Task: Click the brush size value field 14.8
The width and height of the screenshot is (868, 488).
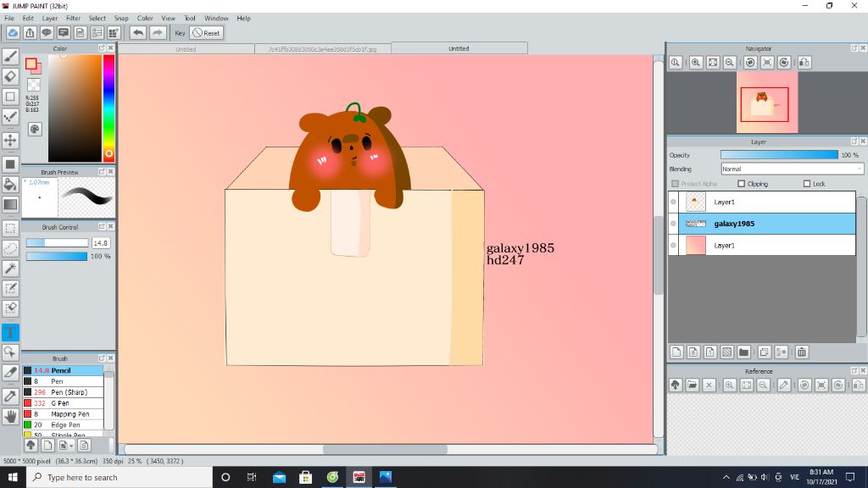Action: click(101, 243)
